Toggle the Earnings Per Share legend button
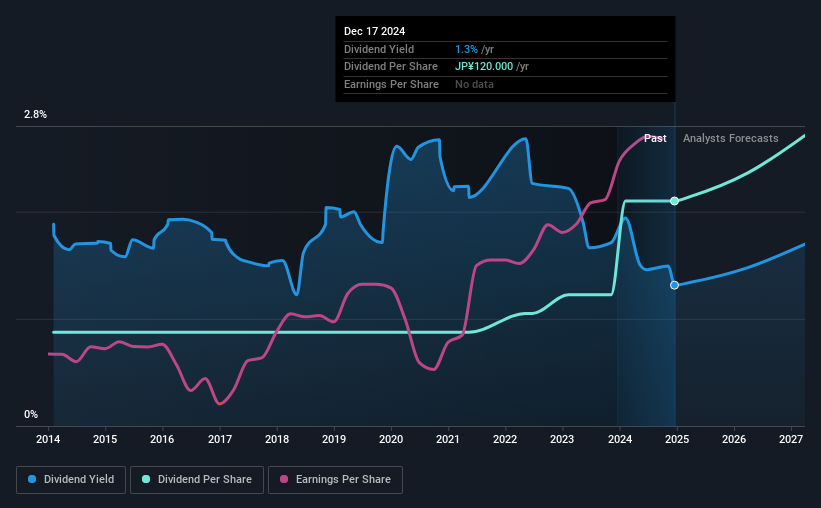The image size is (821, 508). coord(335,480)
